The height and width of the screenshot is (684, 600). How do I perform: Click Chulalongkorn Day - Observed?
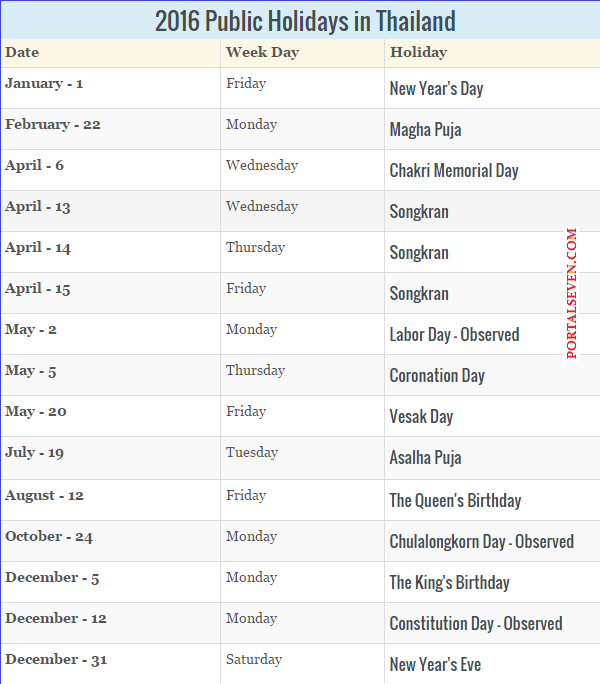click(x=481, y=541)
